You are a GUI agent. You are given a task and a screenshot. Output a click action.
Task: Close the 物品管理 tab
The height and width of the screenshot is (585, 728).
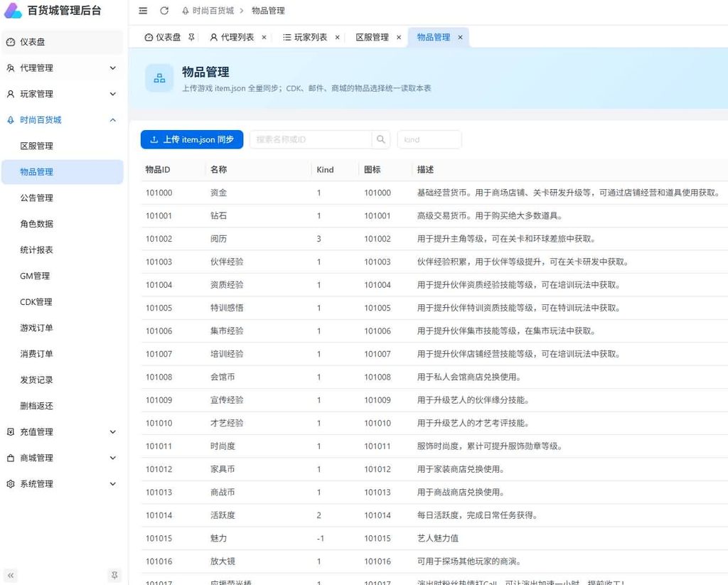pyautogui.click(x=460, y=38)
